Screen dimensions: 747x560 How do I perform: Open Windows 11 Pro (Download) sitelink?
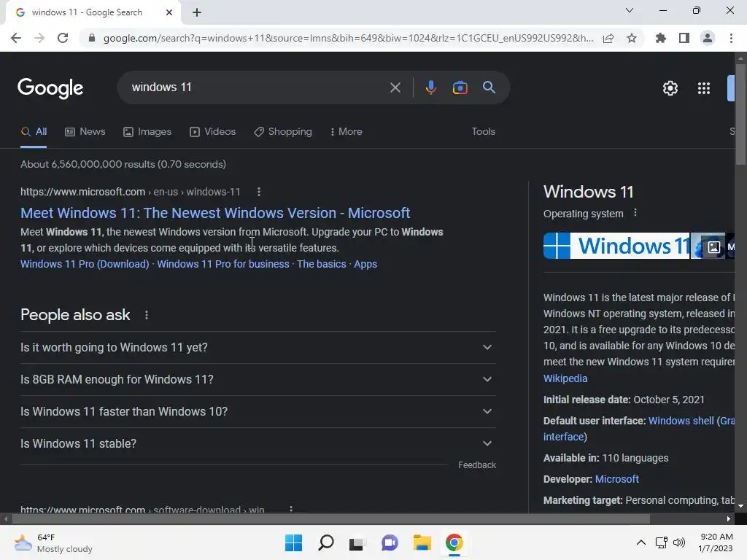pyautogui.click(x=85, y=264)
